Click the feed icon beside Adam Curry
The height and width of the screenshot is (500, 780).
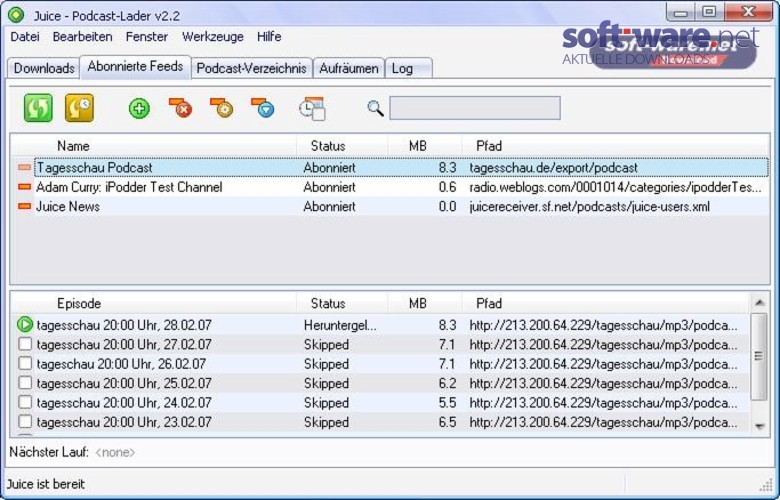pos(24,187)
